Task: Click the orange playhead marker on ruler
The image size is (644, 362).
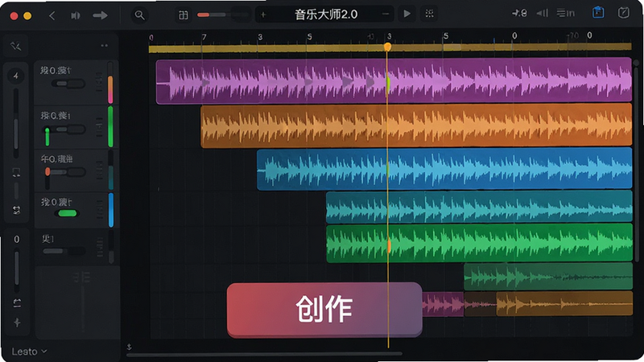Action: pos(387,47)
